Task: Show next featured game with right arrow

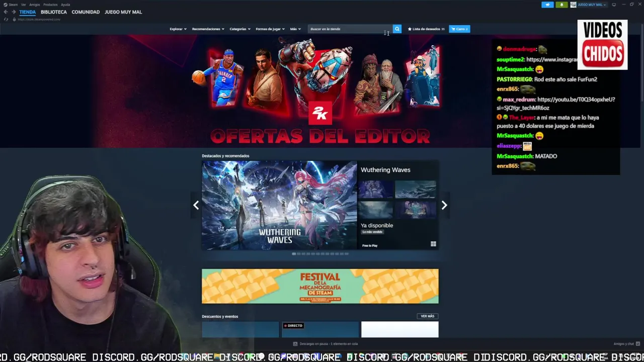Action: (444, 205)
